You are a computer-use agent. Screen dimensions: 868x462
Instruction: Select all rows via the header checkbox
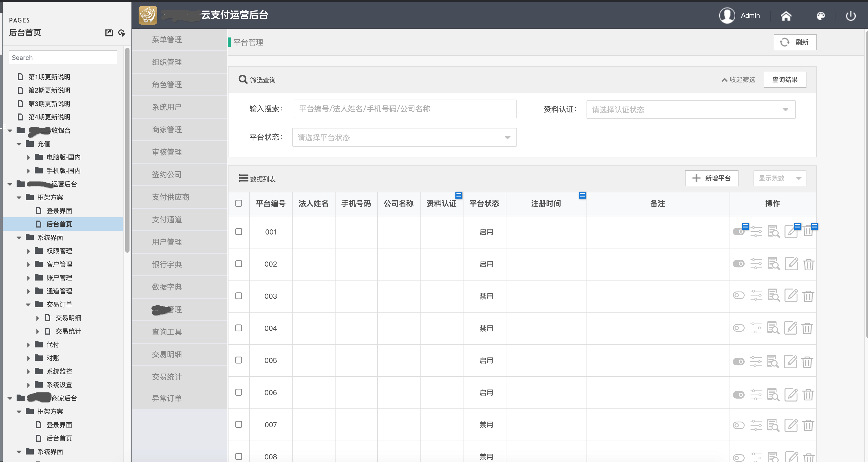click(x=239, y=203)
